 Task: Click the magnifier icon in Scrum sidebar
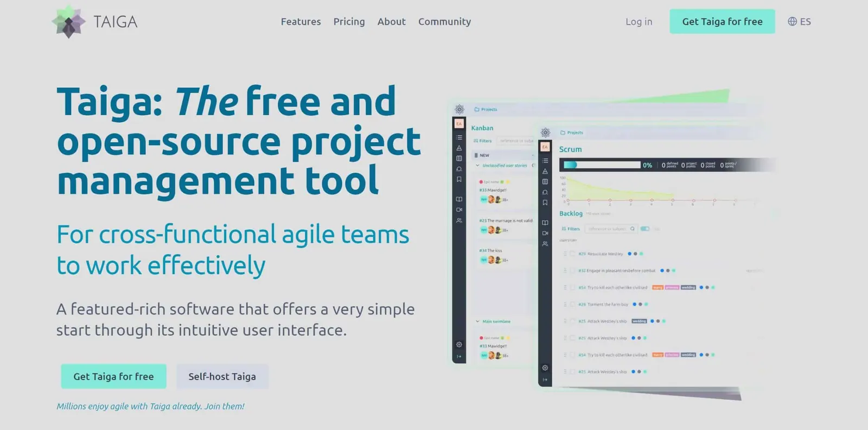point(545,192)
